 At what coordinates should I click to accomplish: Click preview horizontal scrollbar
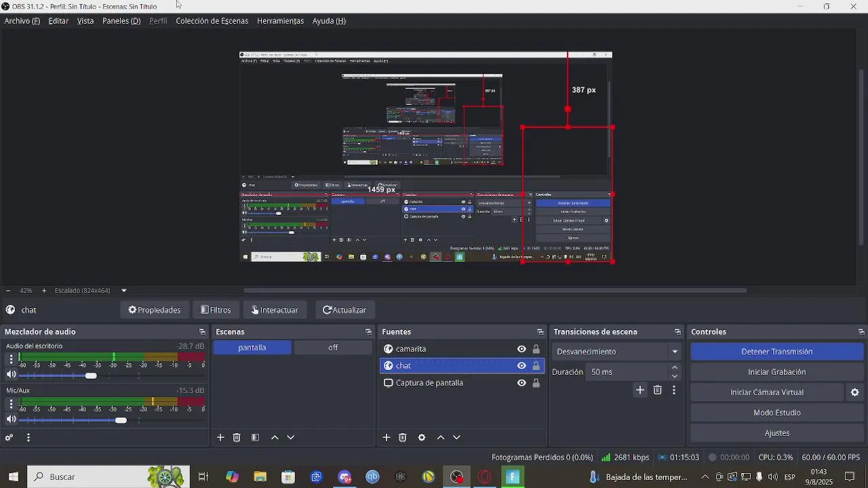(x=495, y=291)
